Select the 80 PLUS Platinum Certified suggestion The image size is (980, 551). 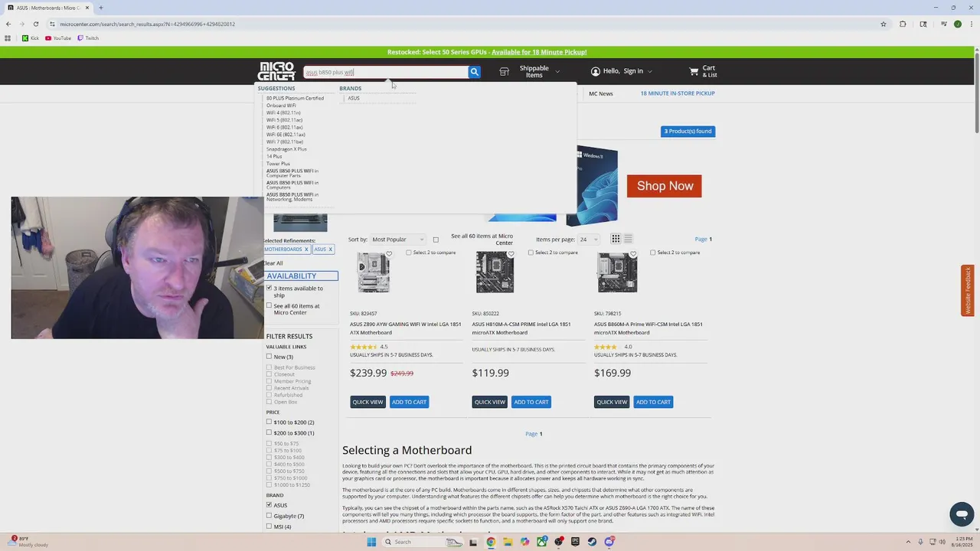coord(295,98)
